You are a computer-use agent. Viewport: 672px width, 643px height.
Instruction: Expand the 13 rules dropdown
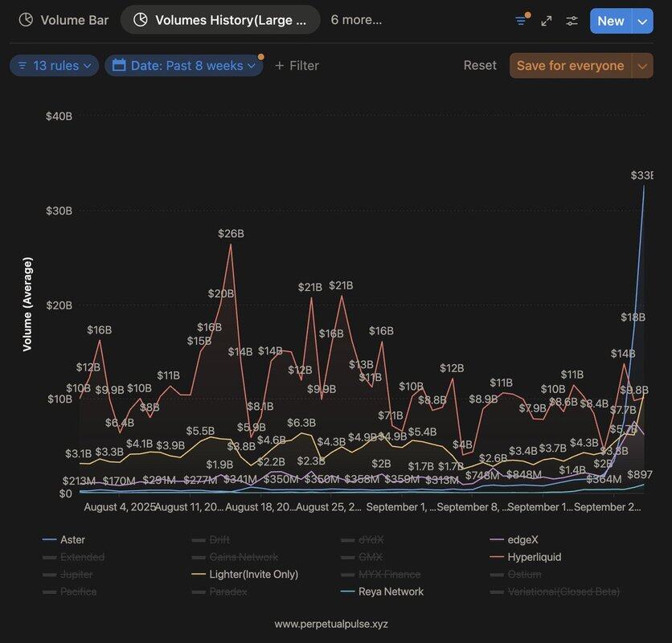click(55, 66)
